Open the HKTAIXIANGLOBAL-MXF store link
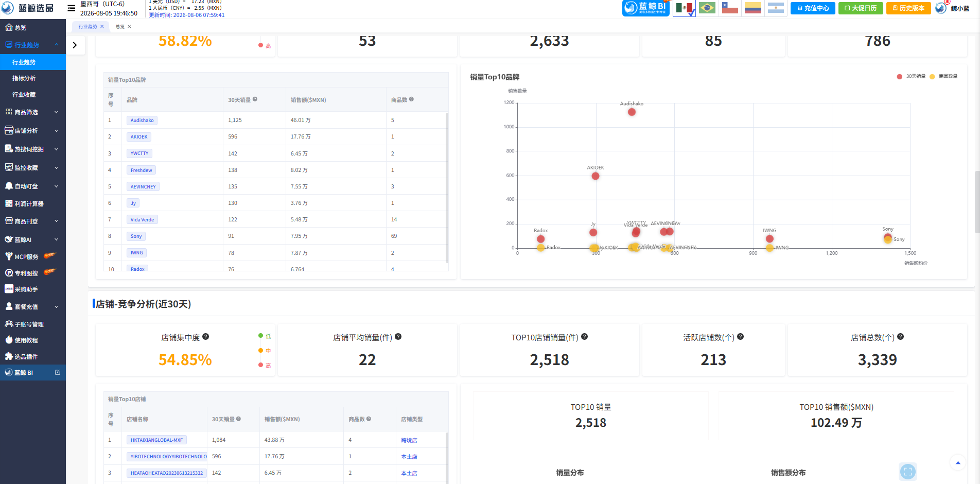The image size is (980, 484). (156, 440)
